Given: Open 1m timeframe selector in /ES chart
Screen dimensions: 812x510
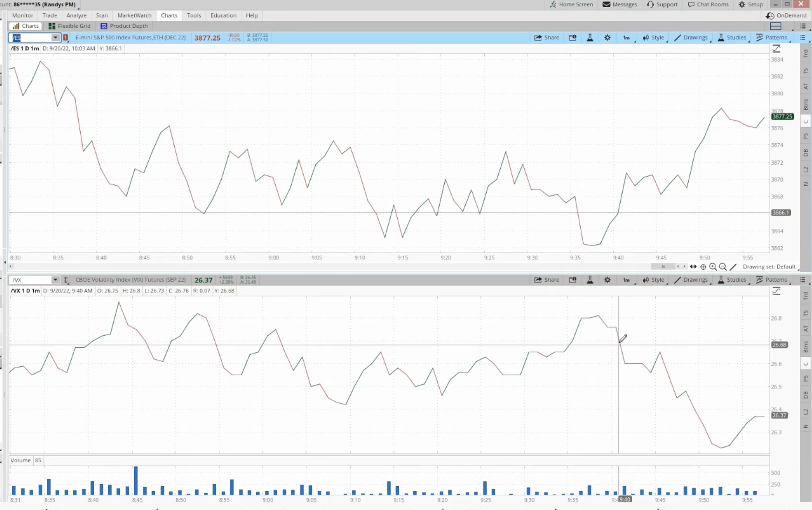Looking at the screenshot, I should pyautogui.click(x=626, y=38).
